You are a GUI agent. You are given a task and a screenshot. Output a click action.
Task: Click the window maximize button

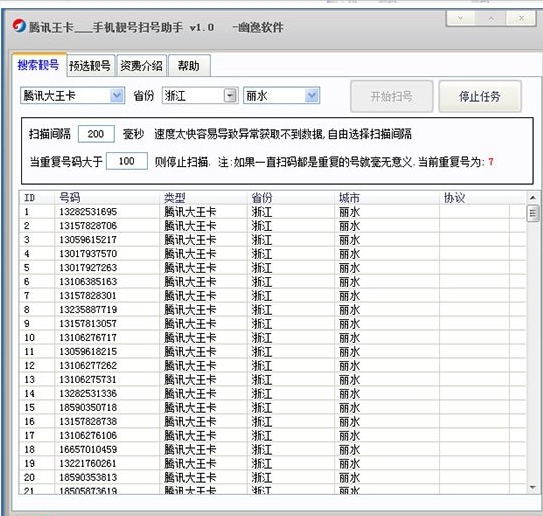coord(491,18)
